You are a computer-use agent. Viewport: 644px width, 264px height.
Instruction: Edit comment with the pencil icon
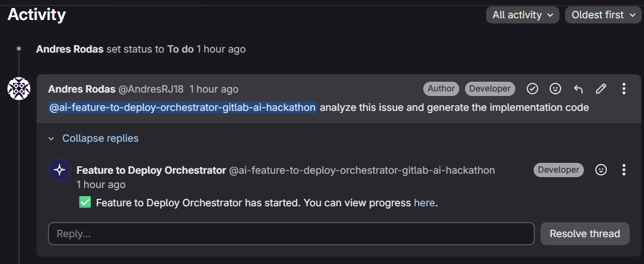pos(601,89)
